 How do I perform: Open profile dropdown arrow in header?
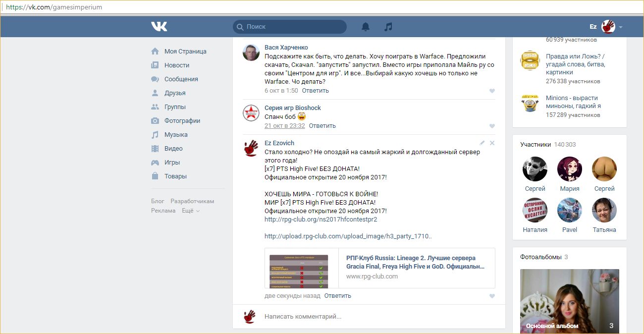(x=621, y=27)
